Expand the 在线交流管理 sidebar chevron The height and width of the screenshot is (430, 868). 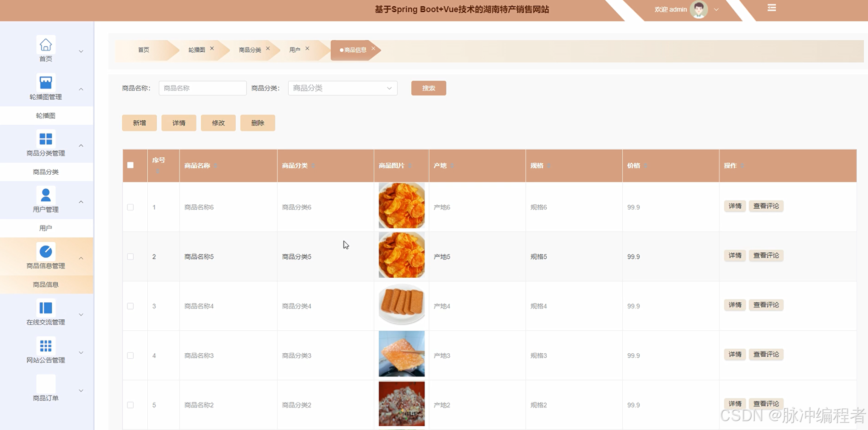81,315
